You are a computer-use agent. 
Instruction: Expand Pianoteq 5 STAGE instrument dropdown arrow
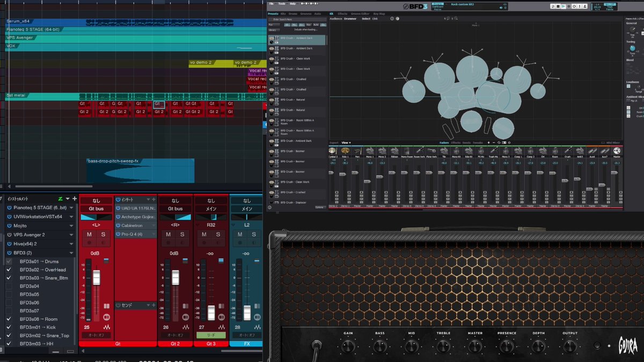(71, 208)
